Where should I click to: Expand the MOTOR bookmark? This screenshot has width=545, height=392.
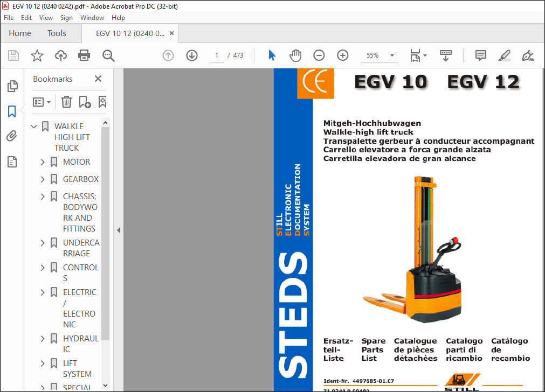(43, 162)
